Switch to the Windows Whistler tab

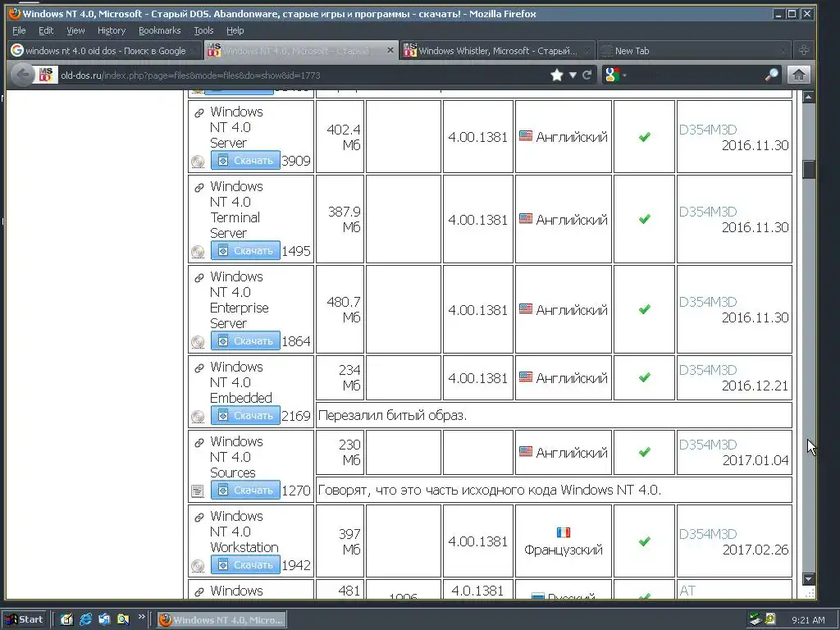point(498,50)
